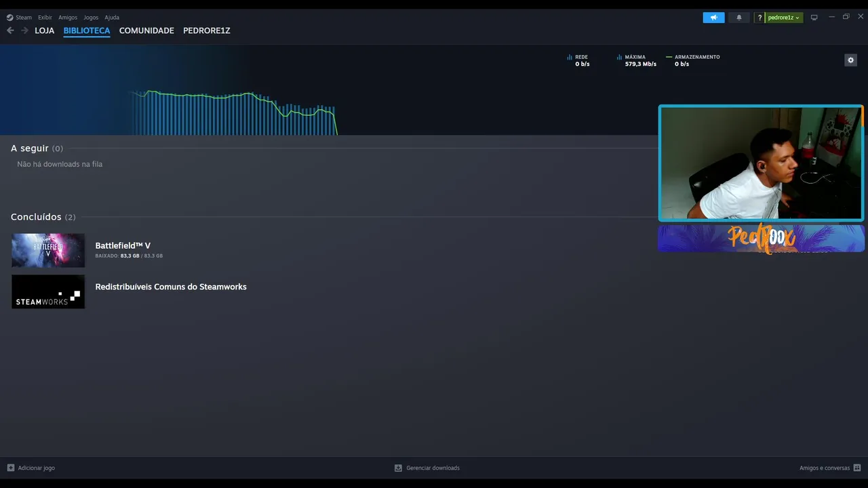The width and height of the screenshot is (868, 488).
Task: Close the Steam window
Action: [861, 17]
